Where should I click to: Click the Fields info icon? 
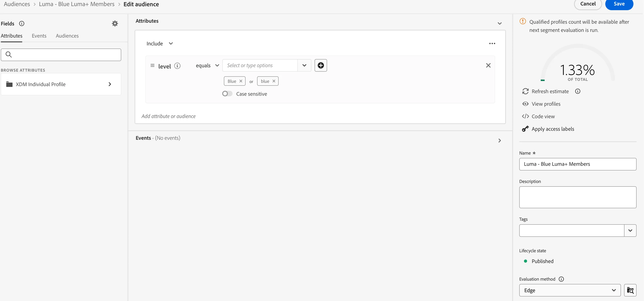22,23
